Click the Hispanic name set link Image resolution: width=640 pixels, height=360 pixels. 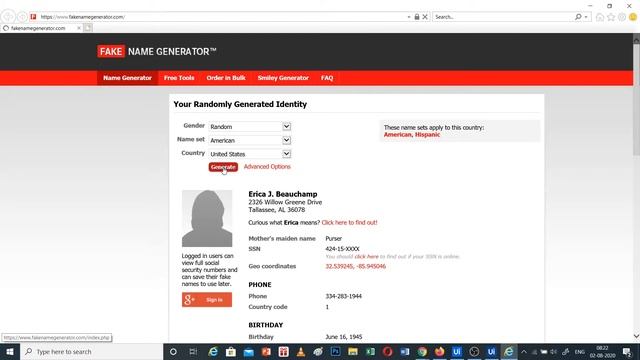[427, 135]
